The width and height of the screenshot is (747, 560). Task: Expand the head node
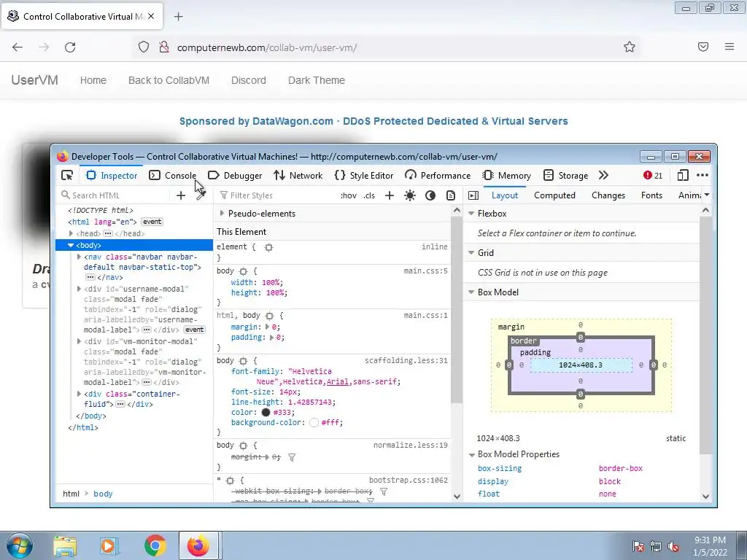click(71, 233)
